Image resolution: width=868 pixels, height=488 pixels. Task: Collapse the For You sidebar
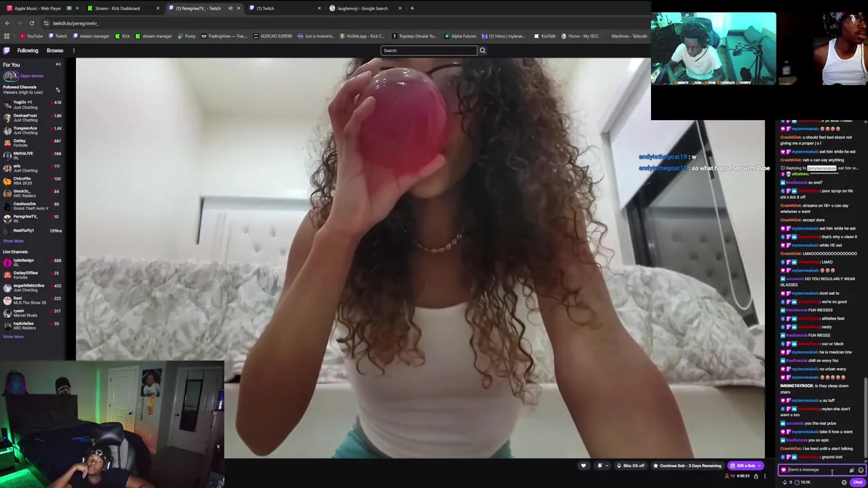point(58,64)
